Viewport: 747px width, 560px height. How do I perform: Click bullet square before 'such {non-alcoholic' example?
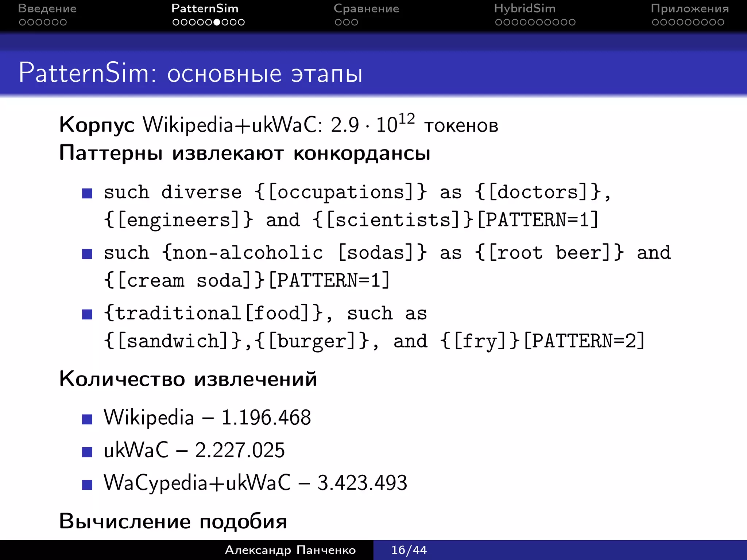[x=87, y=254]
